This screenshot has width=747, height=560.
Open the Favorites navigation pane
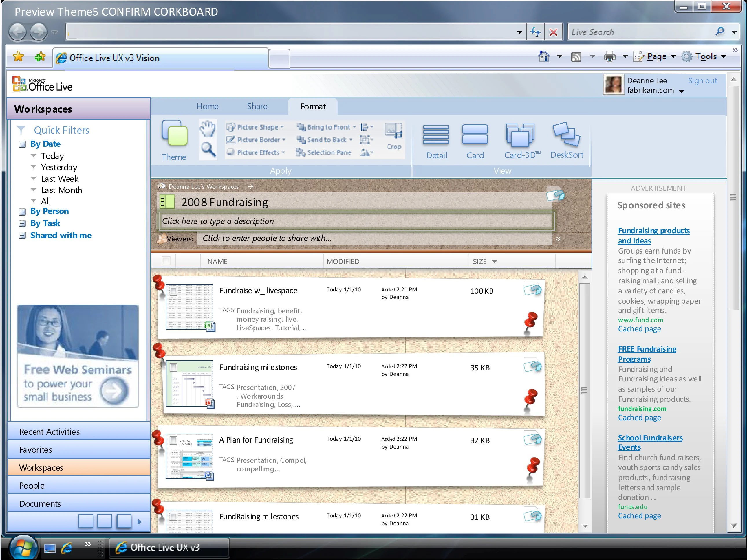coord(79,450)
